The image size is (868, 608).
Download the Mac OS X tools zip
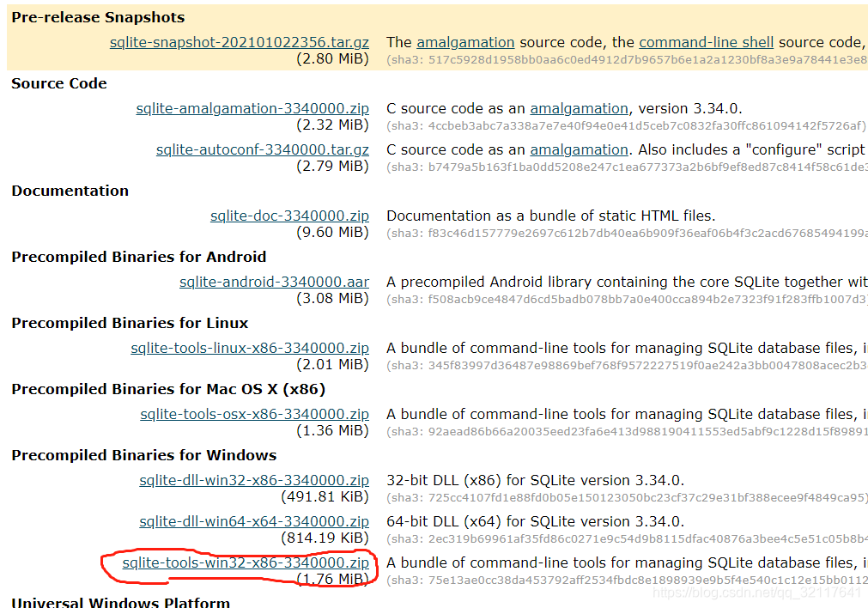(256, 414)
